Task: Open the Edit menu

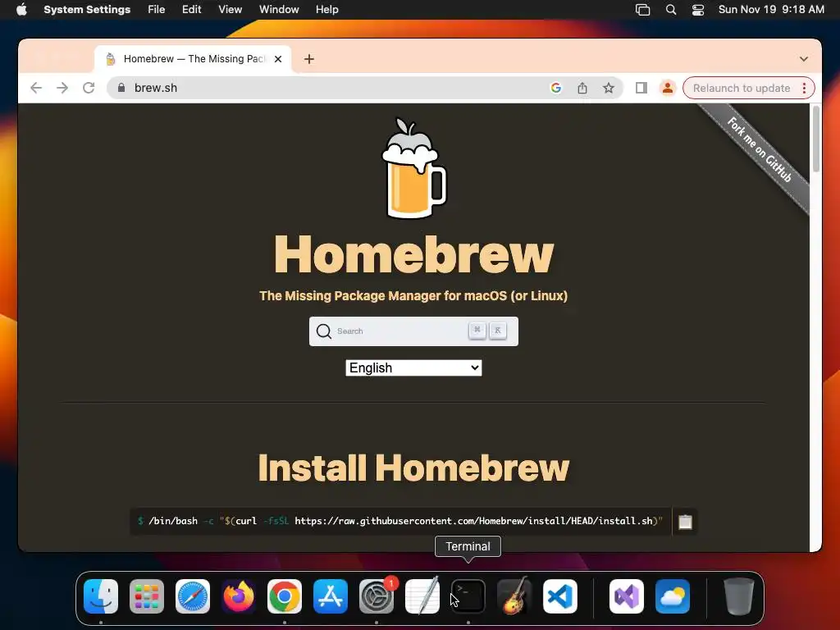Action: tap(191, 10)
